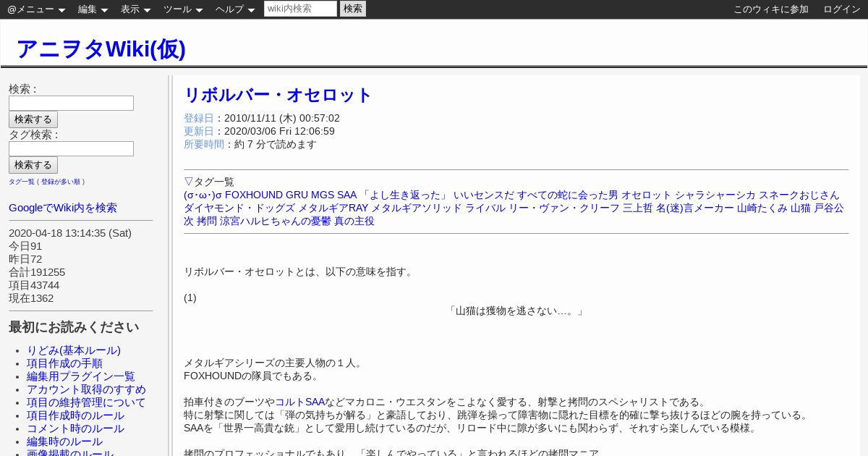
Task: Click the 山崎たくみ tag
Action: 762,208
